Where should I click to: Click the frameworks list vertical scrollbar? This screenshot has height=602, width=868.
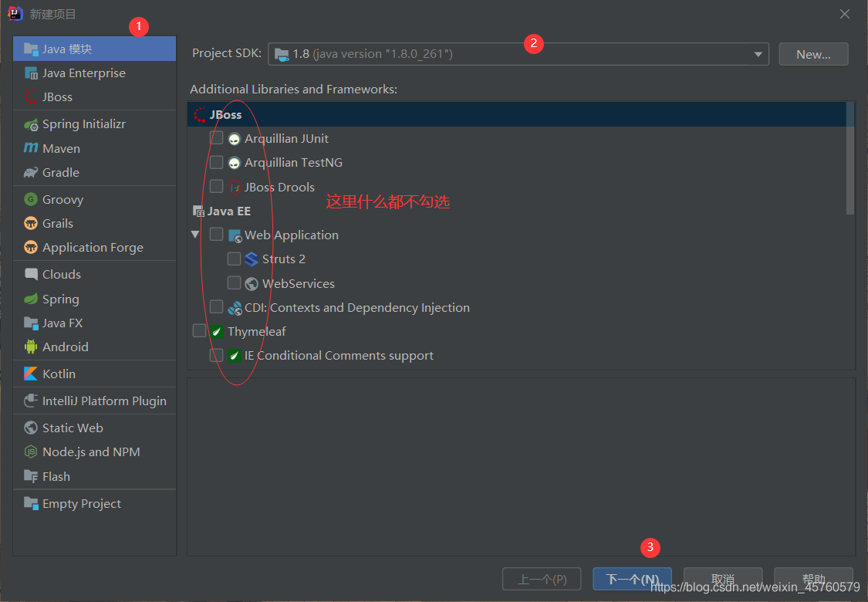(x=850, y=158)
